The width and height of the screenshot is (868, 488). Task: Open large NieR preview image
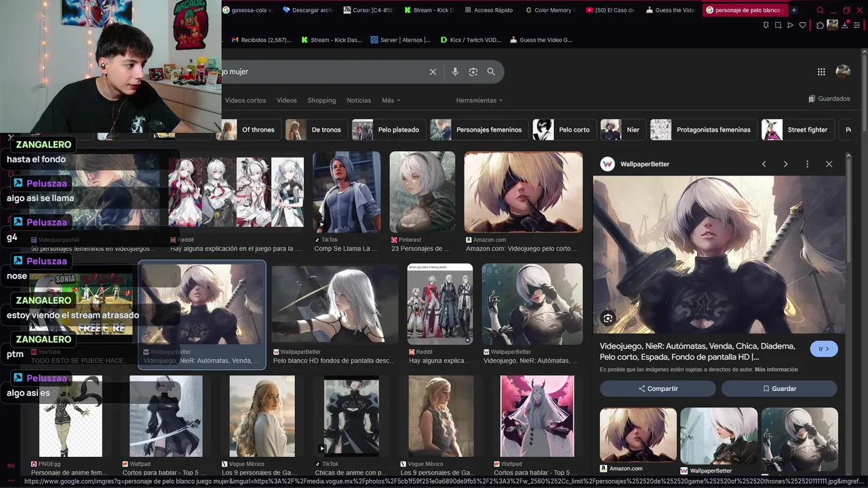click(719, 254)
